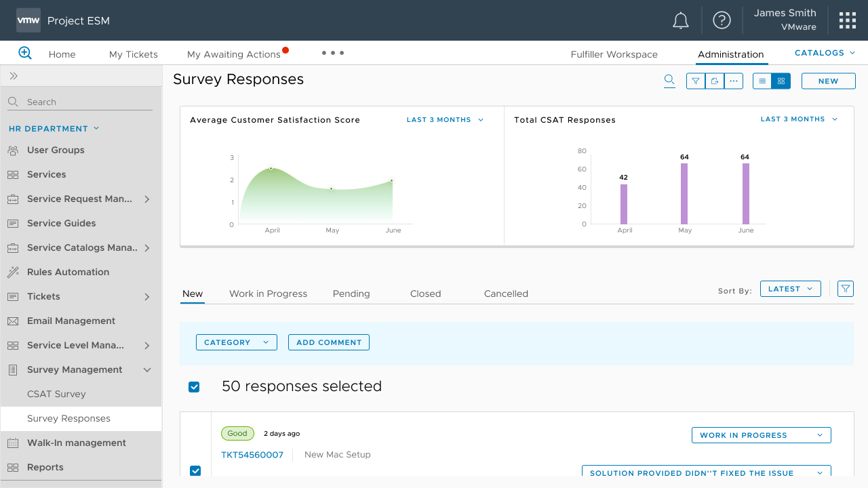Open the notifications bell
The width and height of the screenshot is (868, 488).
click(x=680, y=21)
